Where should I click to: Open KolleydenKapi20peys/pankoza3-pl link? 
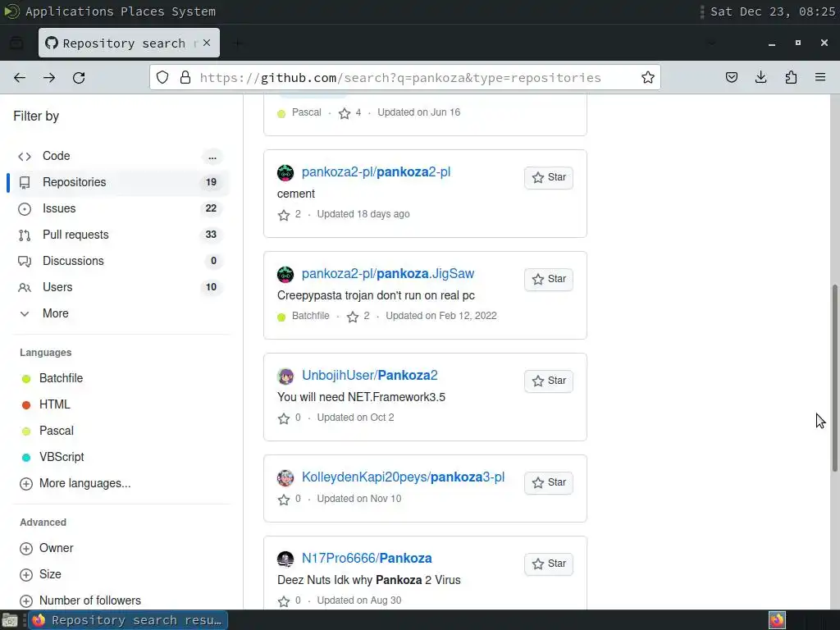point(404,477)
